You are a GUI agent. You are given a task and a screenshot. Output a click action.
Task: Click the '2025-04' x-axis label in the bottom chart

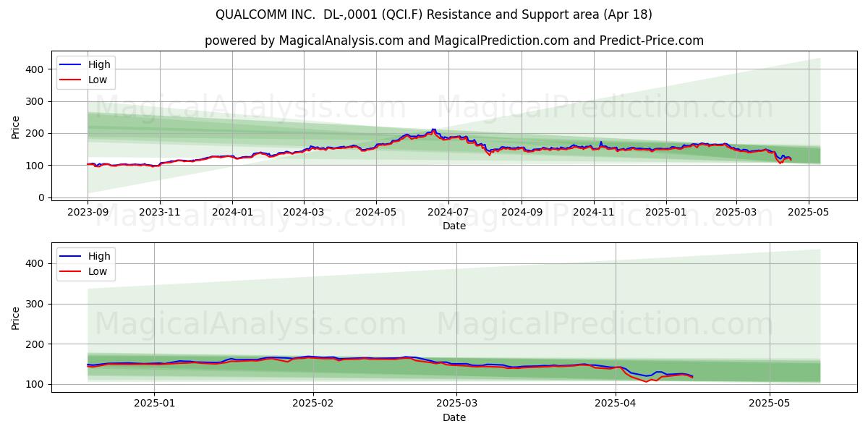pos(616,404)
